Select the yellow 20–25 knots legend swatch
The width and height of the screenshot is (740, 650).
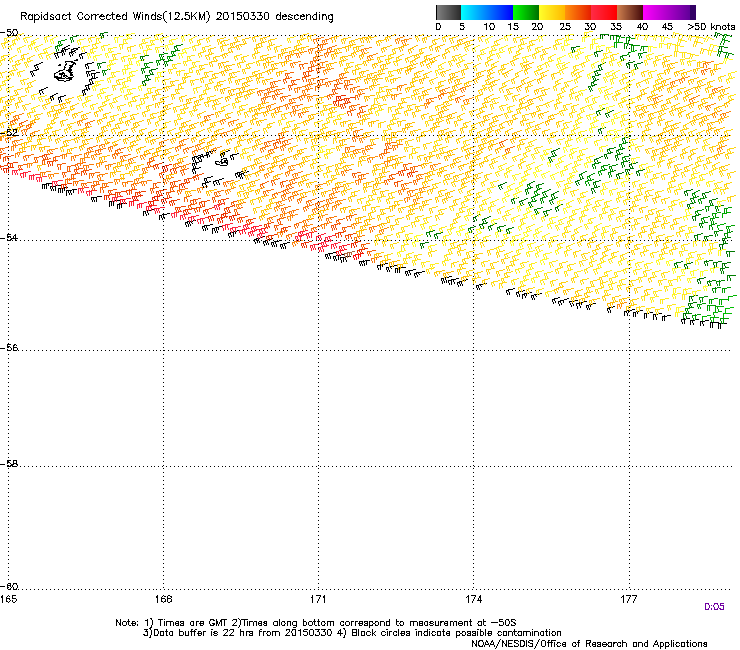pyautogui.click(x=552, y=12)
